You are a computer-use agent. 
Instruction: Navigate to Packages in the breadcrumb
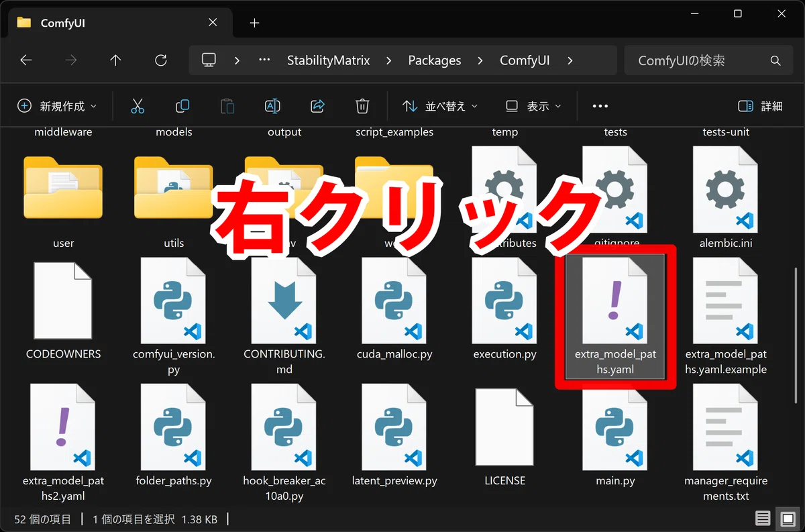pos(435,60)
